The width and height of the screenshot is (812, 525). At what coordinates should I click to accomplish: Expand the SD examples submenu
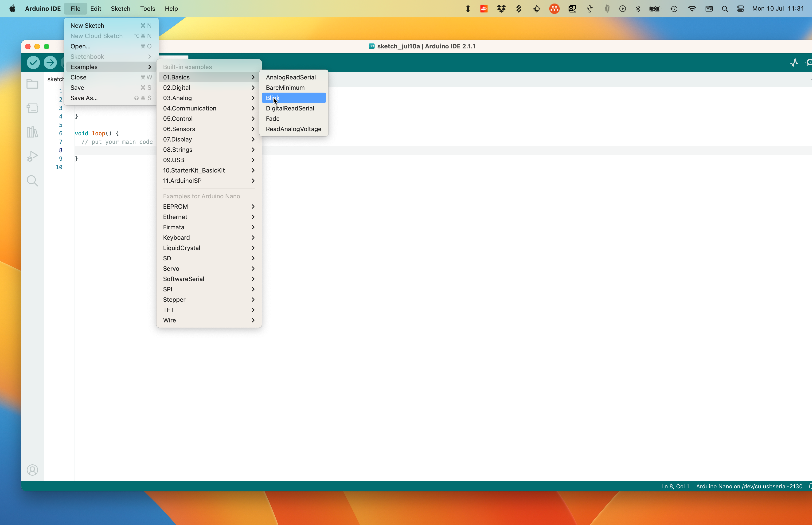point(209,258)
